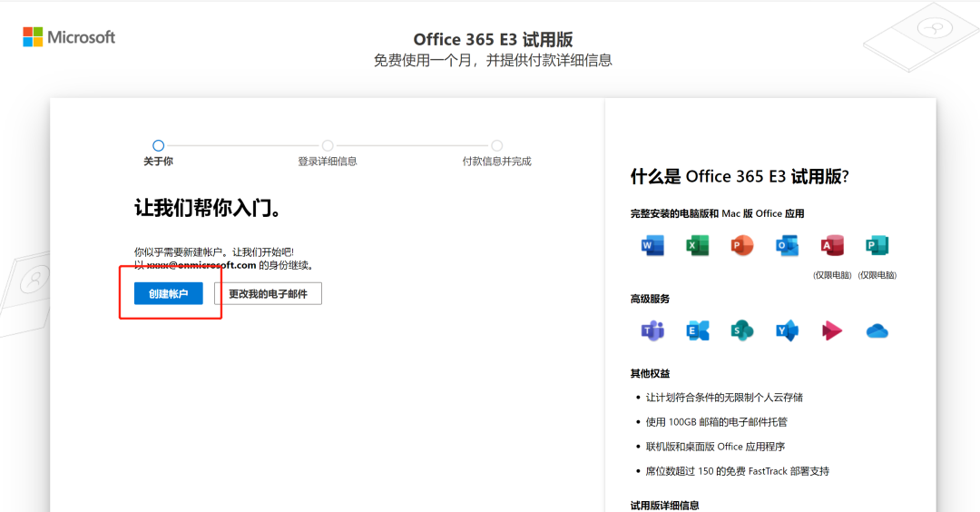Click the 高级服务 heading

click(x=650, y=299)
